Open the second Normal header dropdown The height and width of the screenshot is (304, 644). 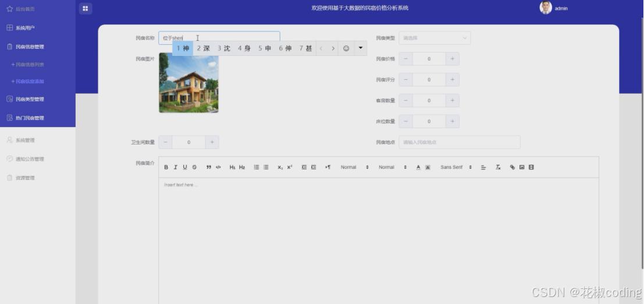393,167
